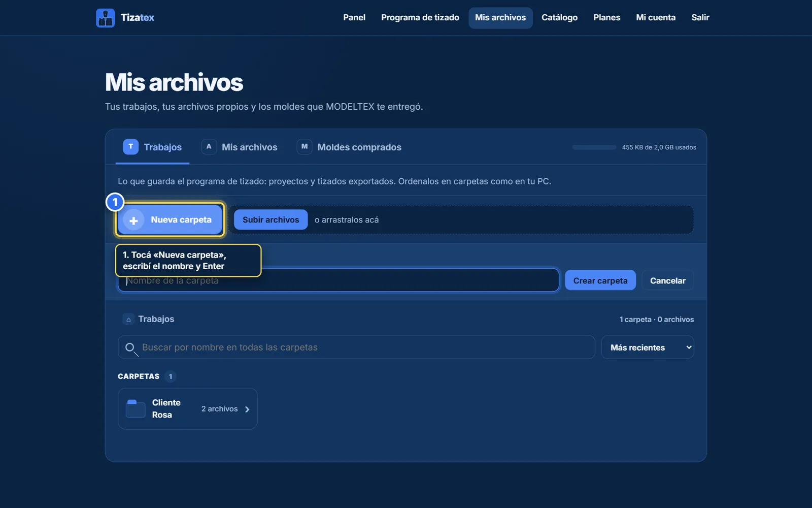Click the Tizatex brand name
This screenshot has width=812, height=508.
pyautogui.click(x=138, y=18)
